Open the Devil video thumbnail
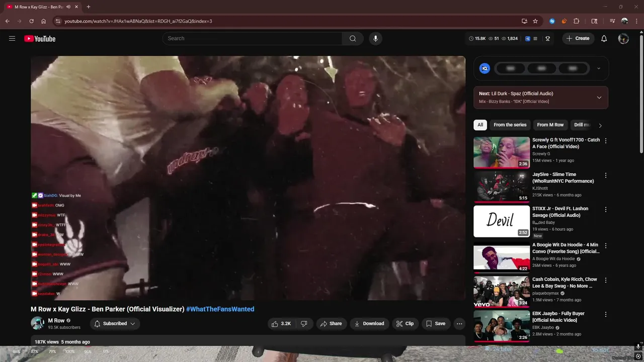The height and width of the screenshot is (362, 644). pyautogui.click(x=502, y=221)
